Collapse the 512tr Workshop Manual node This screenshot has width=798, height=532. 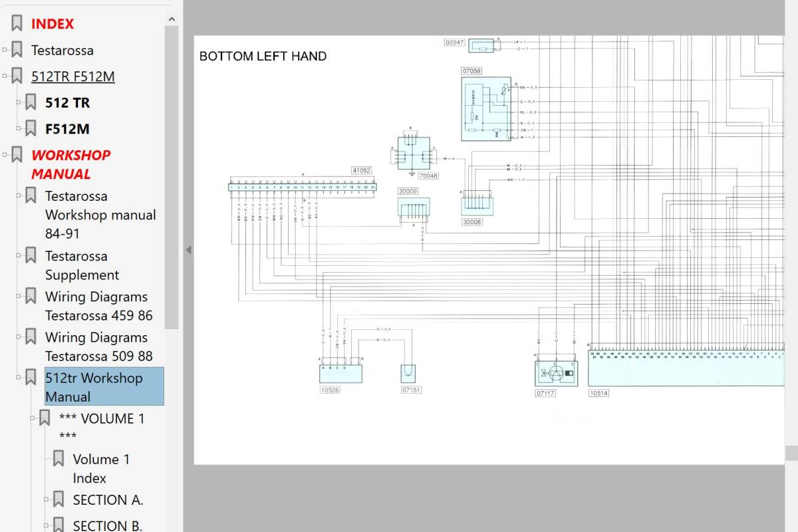(19, 378)
